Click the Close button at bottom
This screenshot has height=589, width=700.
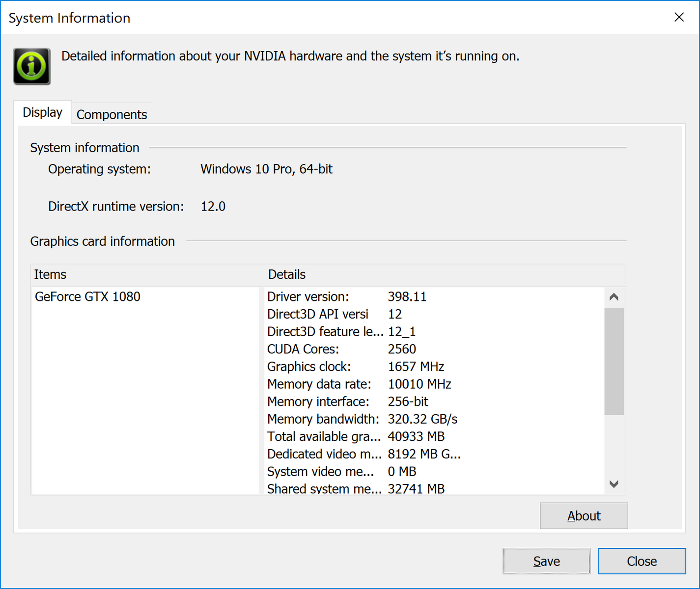(642, 561)
